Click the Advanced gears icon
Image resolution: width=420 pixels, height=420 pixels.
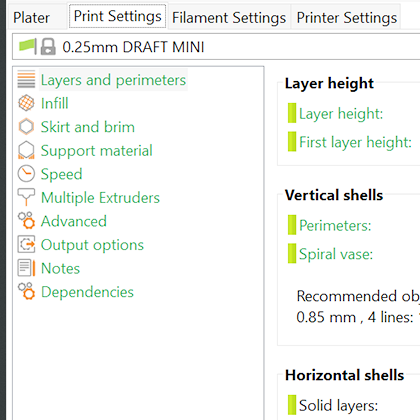point(26,221)
